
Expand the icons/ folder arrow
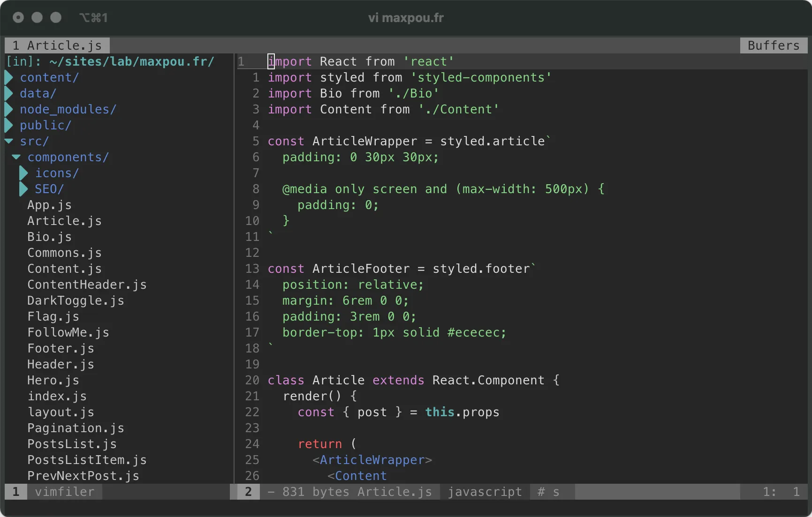point(23,173)
